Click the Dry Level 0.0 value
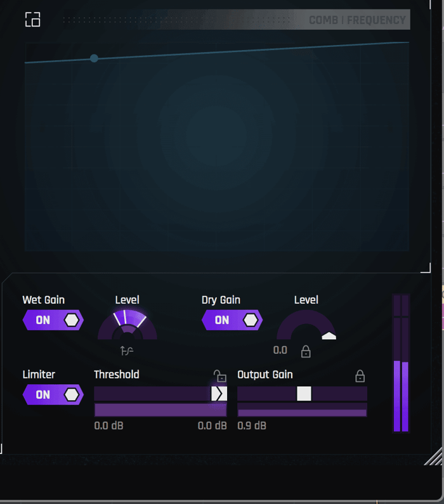The image size is (444, 504). [280, 351]
